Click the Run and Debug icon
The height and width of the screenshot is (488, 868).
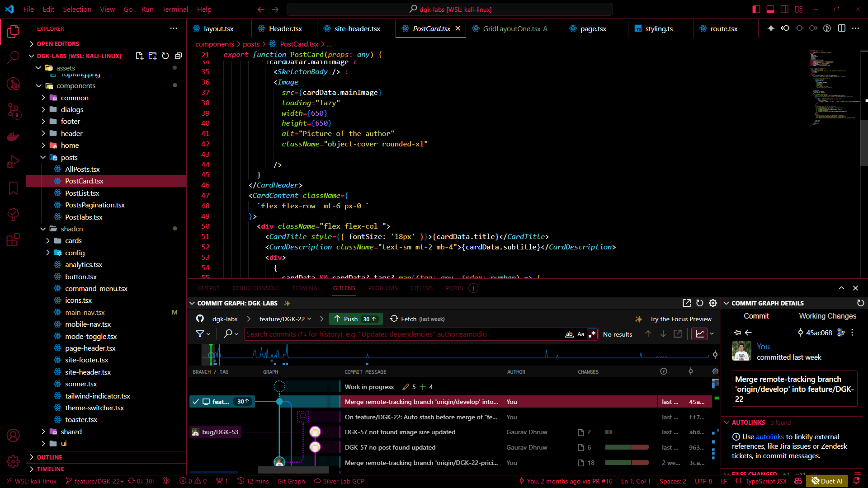(13, 162)
